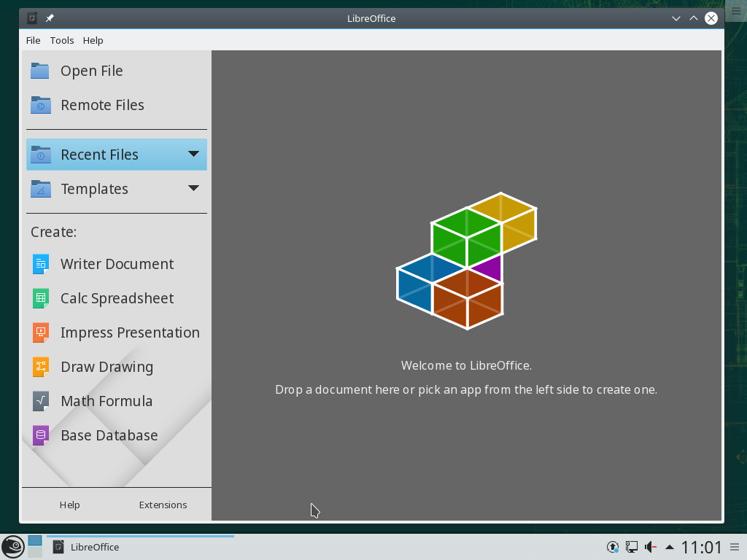Start a new Impress Presentation
Image resolution: width=747 pixels, height=560 pixels.
[130, 332]
